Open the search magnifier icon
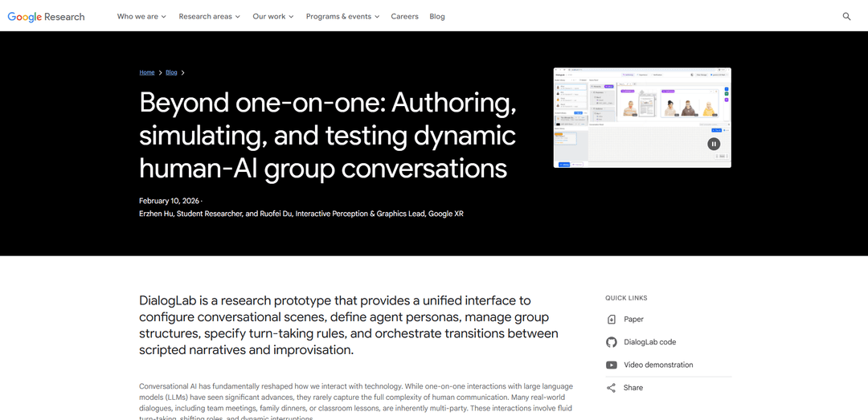Screen dimensions: 868x420 click(x=846, y=16)
